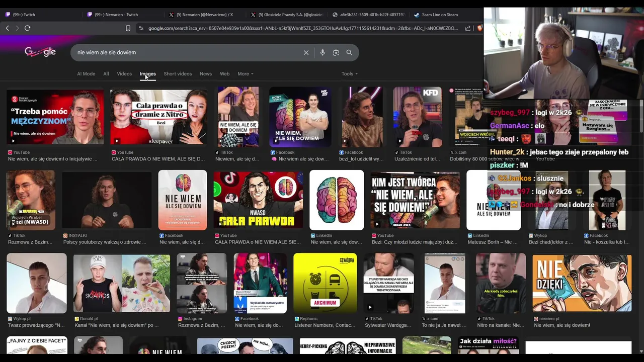Click the search query input field
Screen dimensions: 644x362
pos(186,52)
